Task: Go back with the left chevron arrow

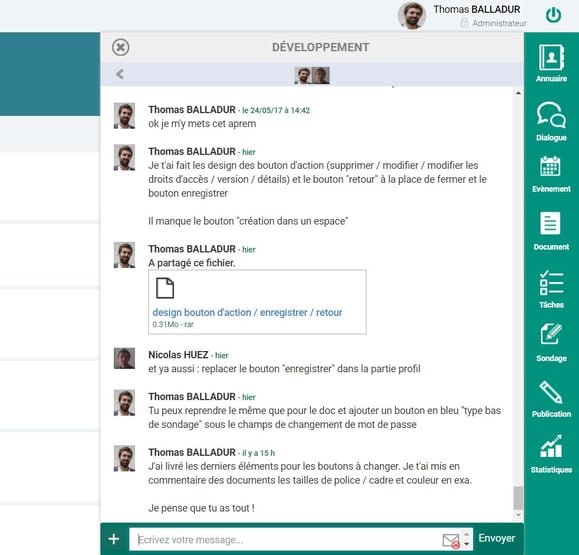Action: [x=120, y=74]
